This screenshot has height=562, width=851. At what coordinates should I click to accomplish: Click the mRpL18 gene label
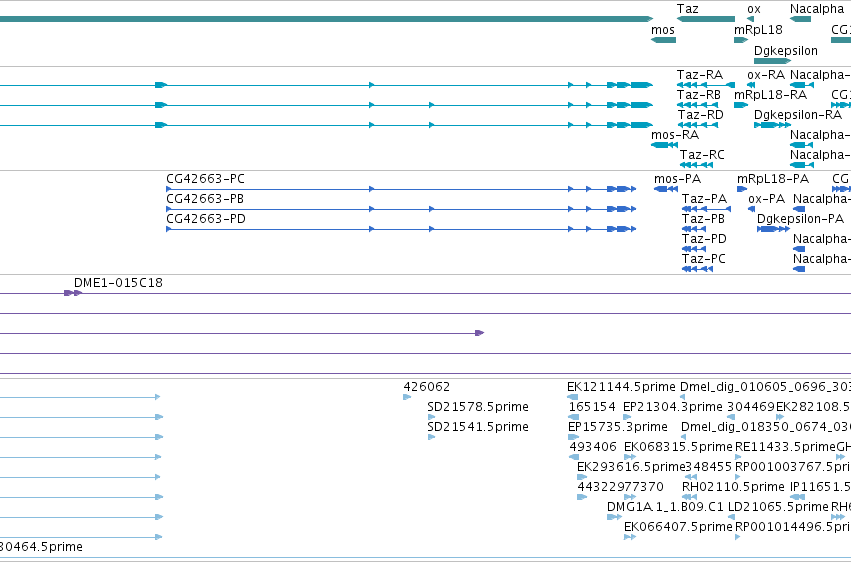758,30
